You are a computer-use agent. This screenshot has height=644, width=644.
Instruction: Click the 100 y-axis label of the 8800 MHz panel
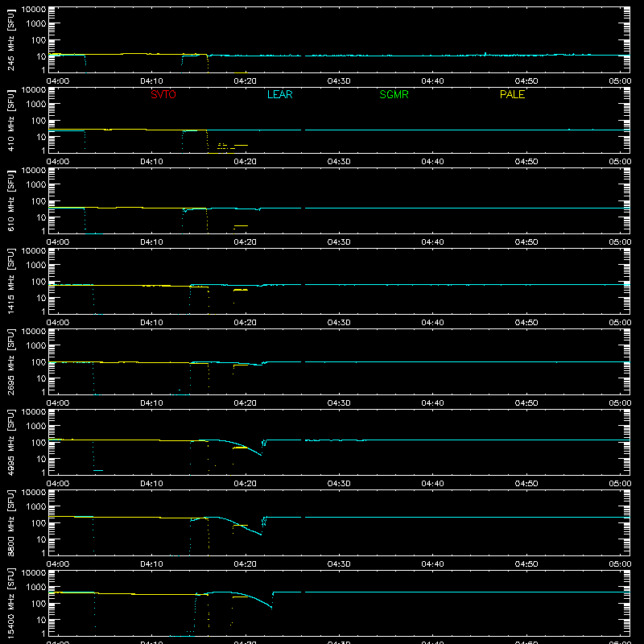(x=39, y=522)
